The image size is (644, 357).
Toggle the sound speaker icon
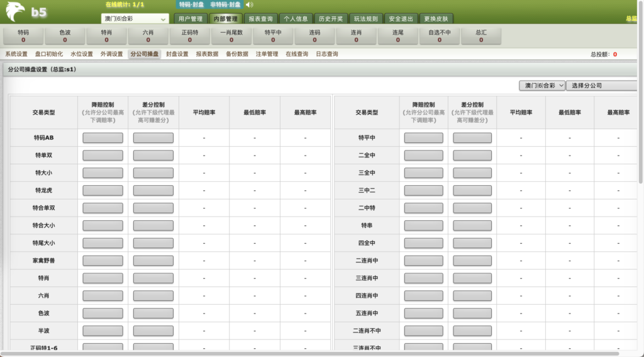(248, 5)
